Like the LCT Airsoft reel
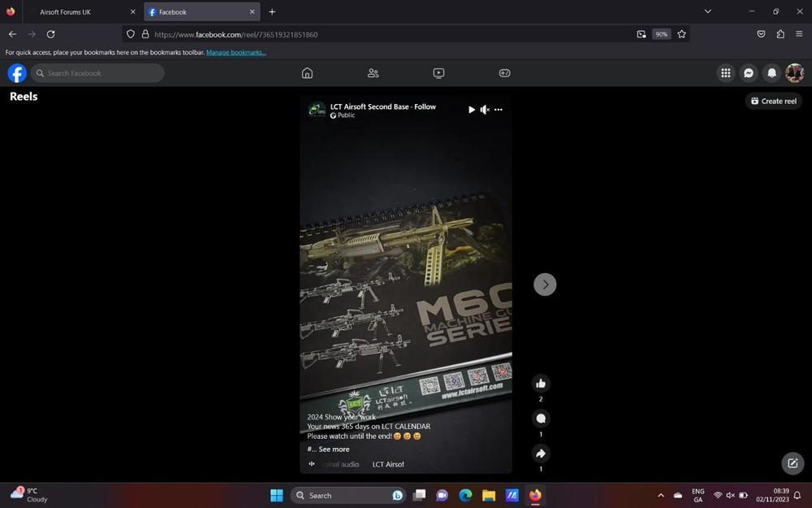 pyautogui.click(x=541, y=383)
